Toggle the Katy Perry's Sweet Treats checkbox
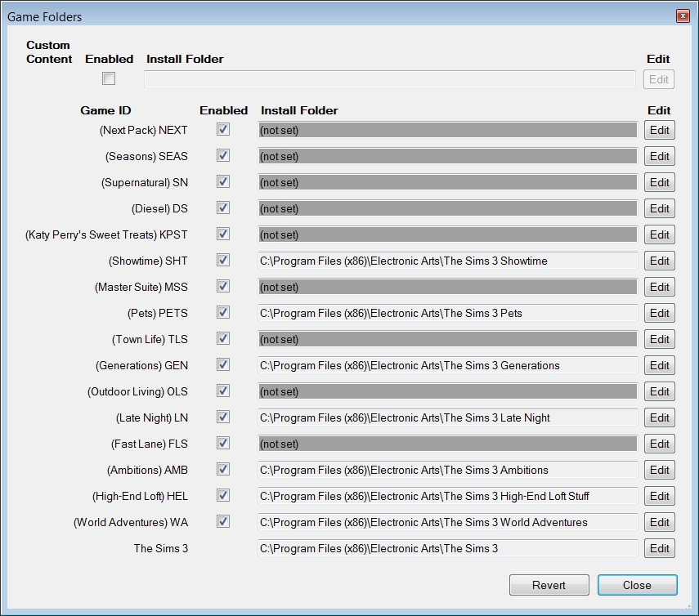Viewport: 699px width, 616px height. [x=223, y=234]
